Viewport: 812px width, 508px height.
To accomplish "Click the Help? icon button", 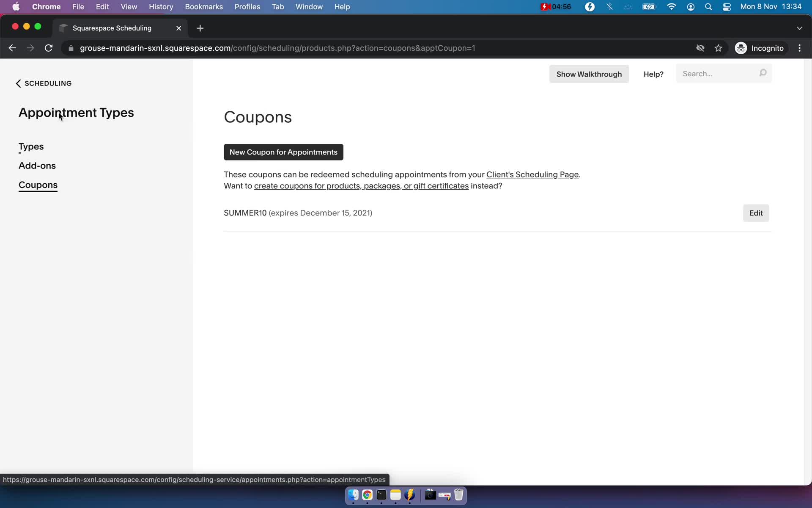I will click(x=653, y=73).
